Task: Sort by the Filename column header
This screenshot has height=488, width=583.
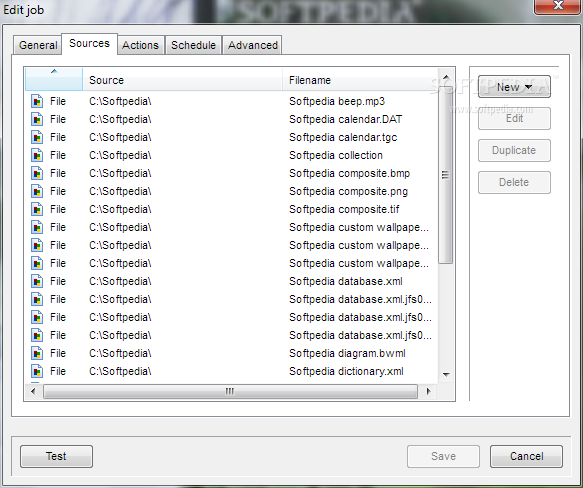Action: (360, 80)
